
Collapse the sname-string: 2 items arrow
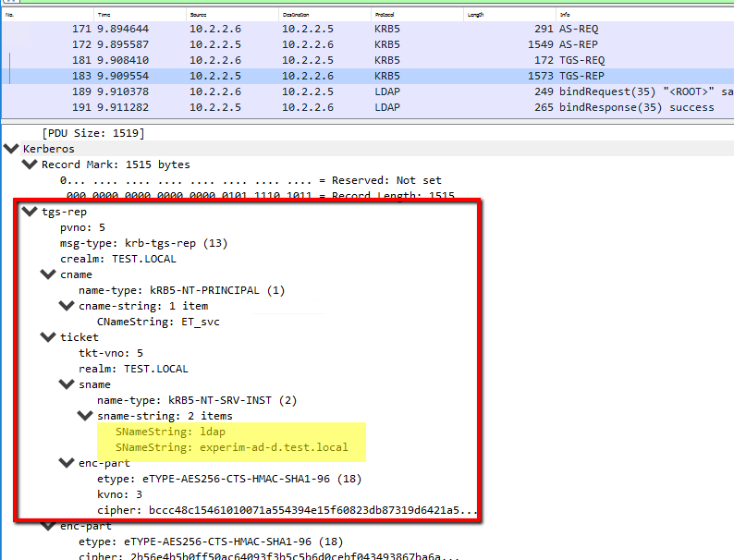[x=84, y=416]
